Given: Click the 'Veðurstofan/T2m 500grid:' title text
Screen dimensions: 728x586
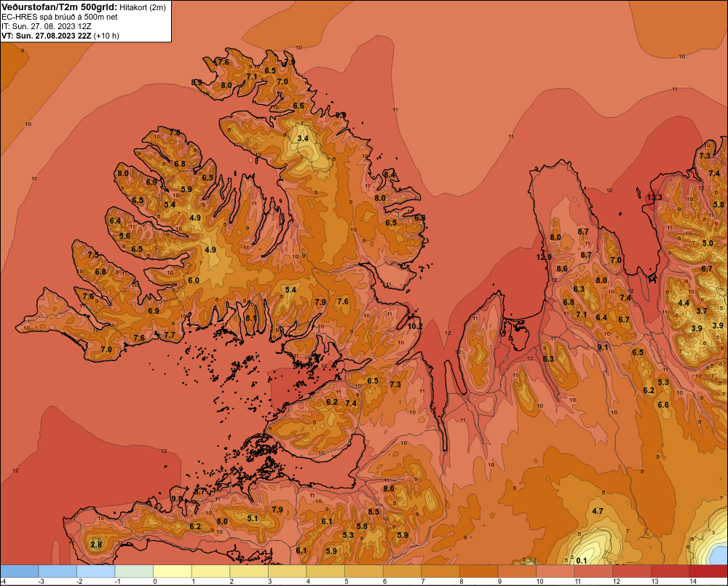Looking at the screenshot, I should point(59,7).
